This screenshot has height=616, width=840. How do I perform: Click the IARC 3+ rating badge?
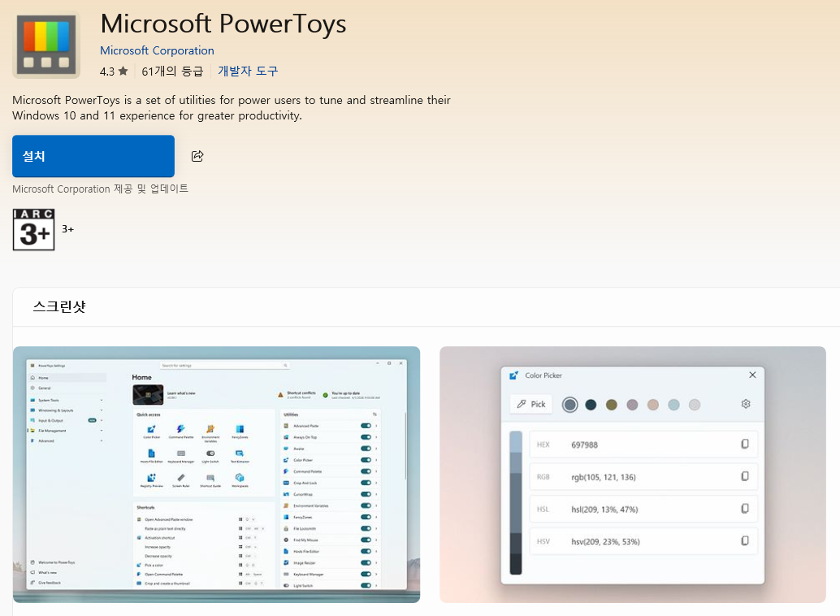(x=34, y=229)
